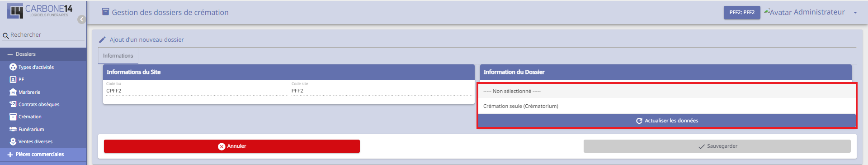Click the Sauvegarder button
The image size is (868, 165).
coord(717,146)
